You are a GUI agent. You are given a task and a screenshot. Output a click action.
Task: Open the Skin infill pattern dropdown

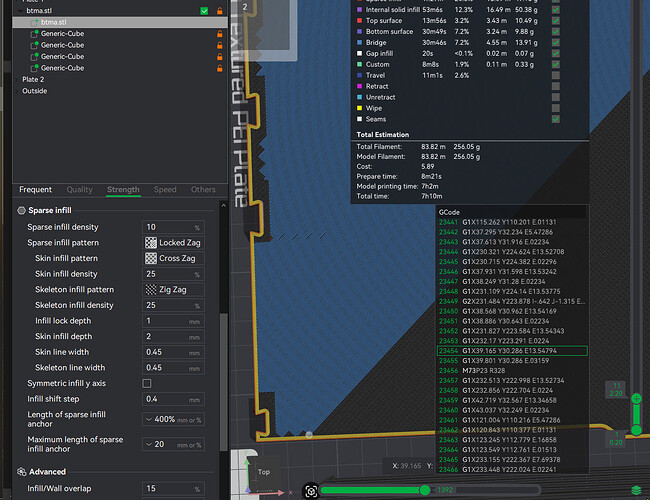[x=173, y=258]
